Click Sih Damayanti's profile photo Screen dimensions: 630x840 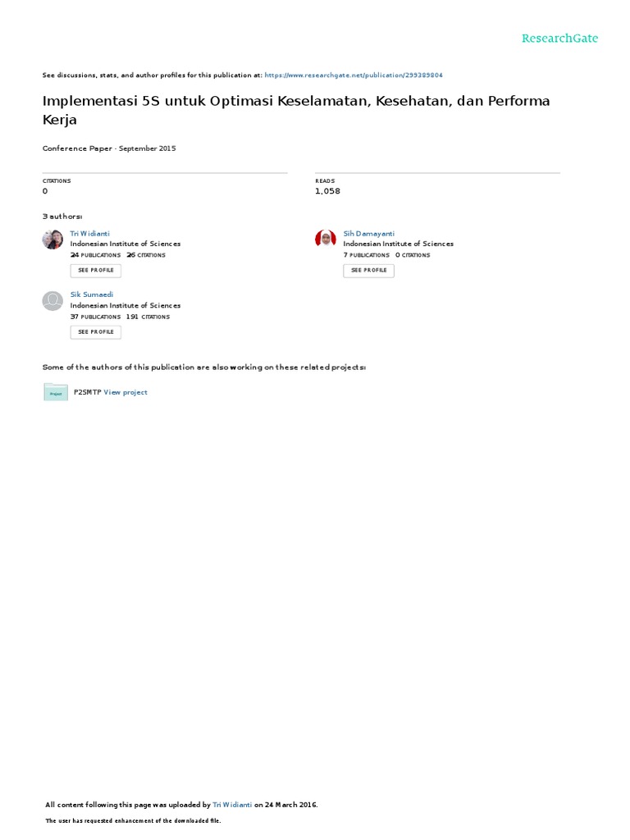click(x=326, y=239)
